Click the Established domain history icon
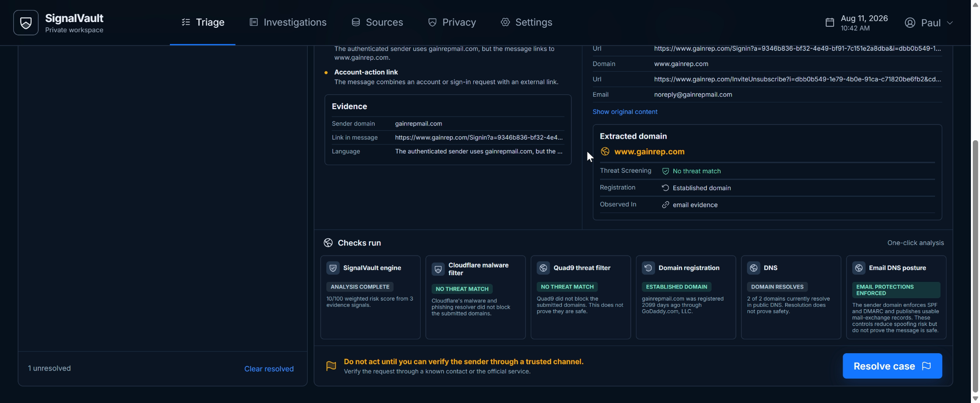This screenshot has width=980, height=403. click(665, 188)
